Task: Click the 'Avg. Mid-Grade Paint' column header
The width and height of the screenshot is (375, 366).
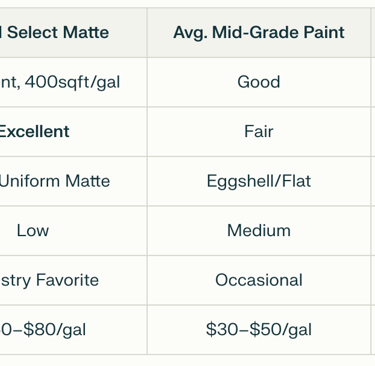Action: tap(259, 33)
